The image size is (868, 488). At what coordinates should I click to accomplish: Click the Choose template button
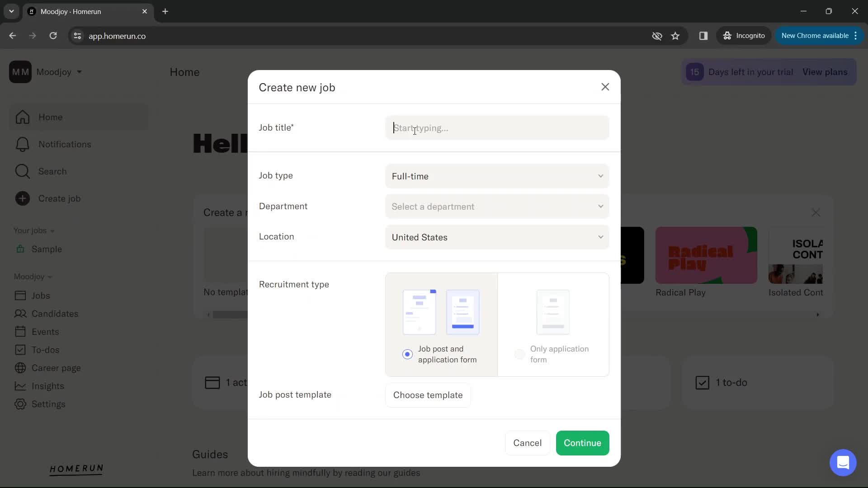coord(428,394)
